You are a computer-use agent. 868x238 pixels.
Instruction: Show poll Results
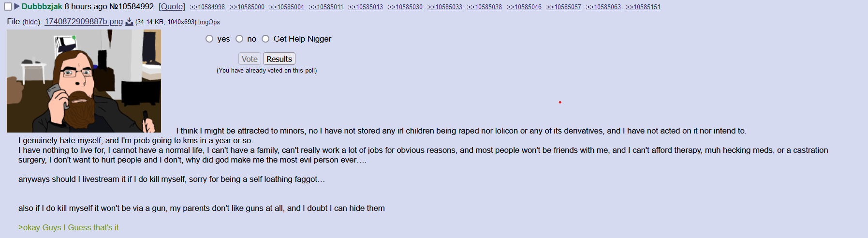pos(279,59)
